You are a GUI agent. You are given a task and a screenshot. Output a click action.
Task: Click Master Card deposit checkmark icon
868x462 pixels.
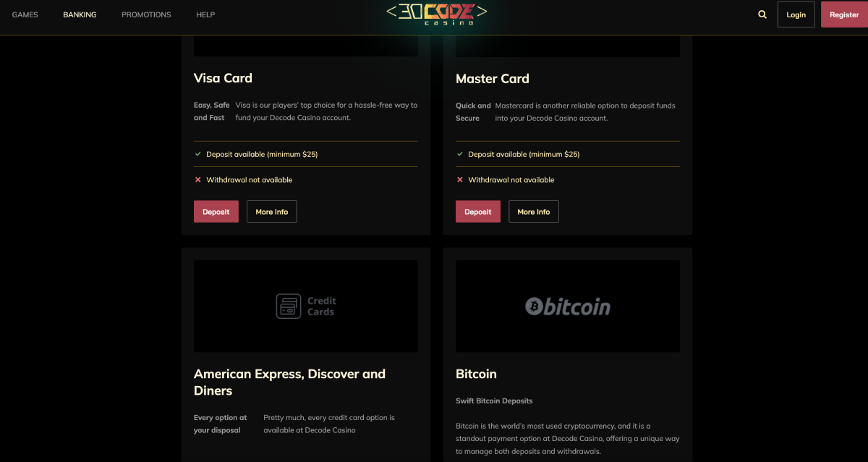[x=460, y=154]
